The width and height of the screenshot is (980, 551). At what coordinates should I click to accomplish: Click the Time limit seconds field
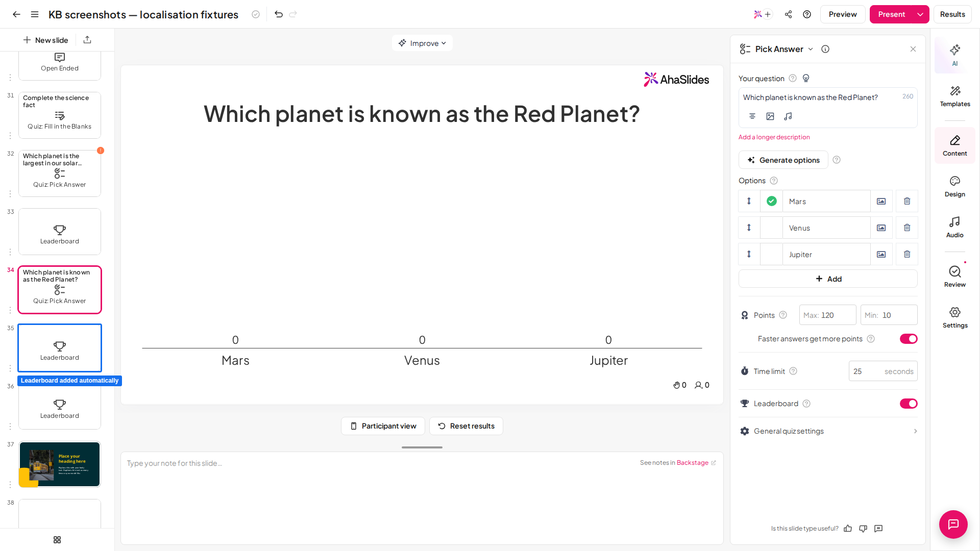883,371
